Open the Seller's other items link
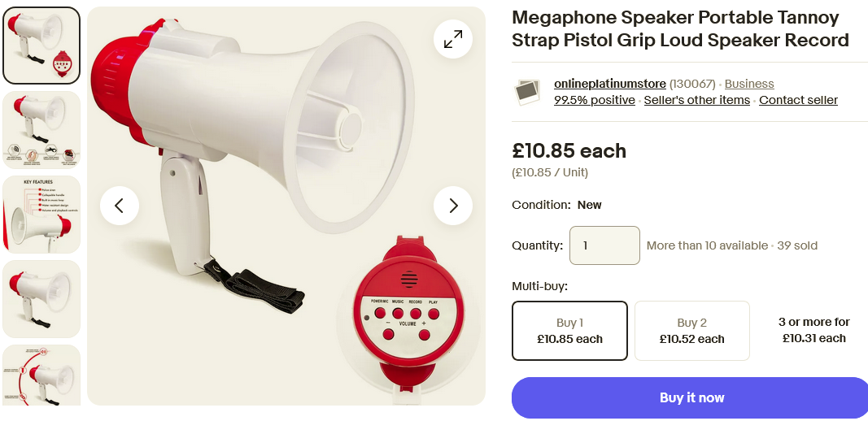This screenshot has height=421, width=868. 696,100
